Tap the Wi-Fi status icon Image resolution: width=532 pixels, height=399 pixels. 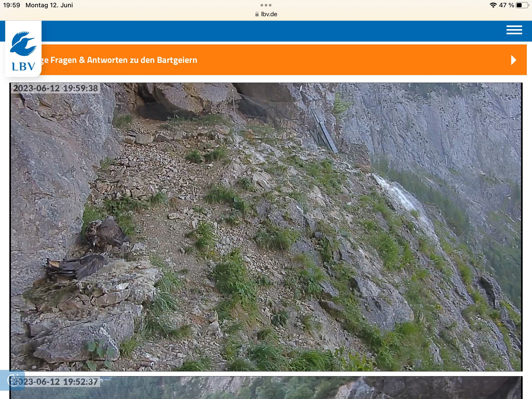pyautogui.click(x=493, y=5)
